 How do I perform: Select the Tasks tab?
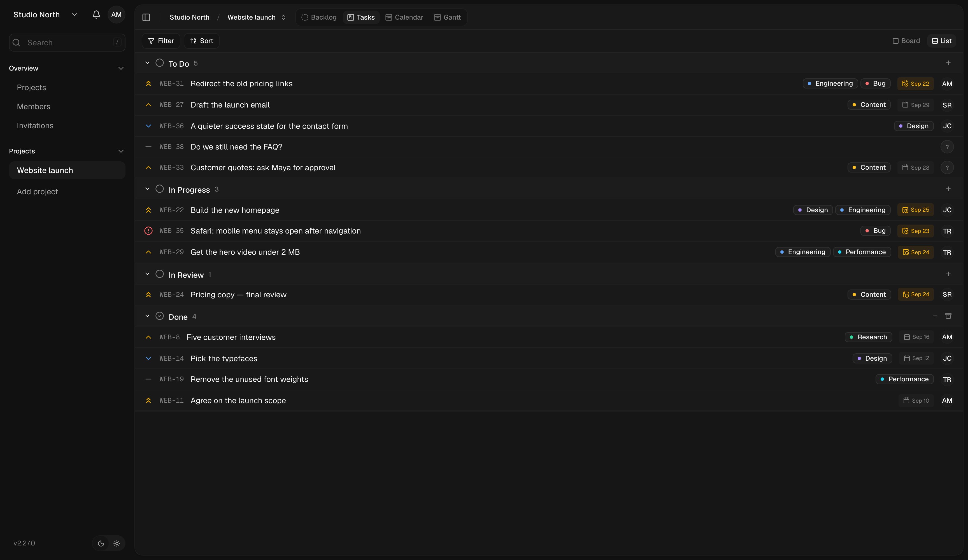(x=361, y=17)
